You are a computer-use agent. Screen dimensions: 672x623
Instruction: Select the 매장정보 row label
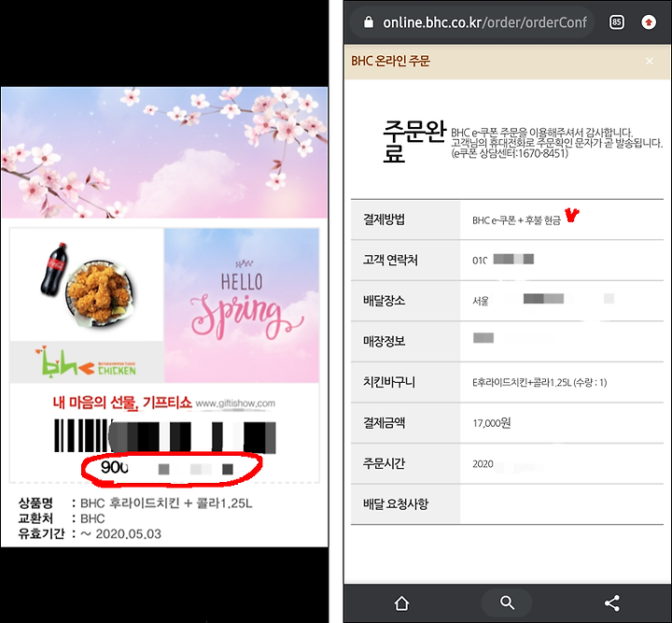384,341
